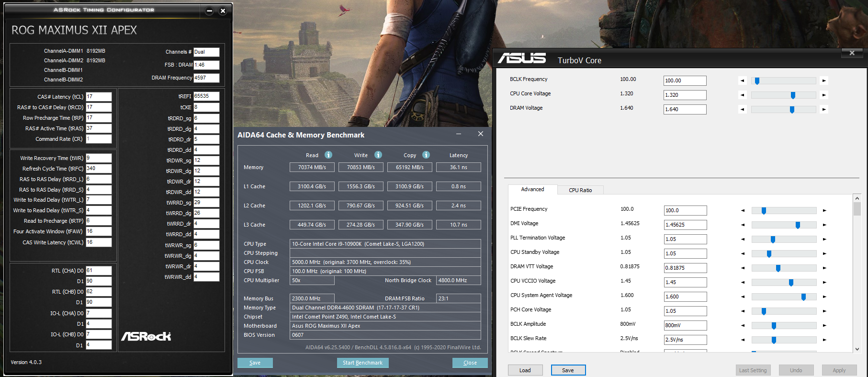The height and width of the screenshot is (377, 868).
Task: Click Memory Read value 70374 MB/s
Action: click(x=312, y=167)
